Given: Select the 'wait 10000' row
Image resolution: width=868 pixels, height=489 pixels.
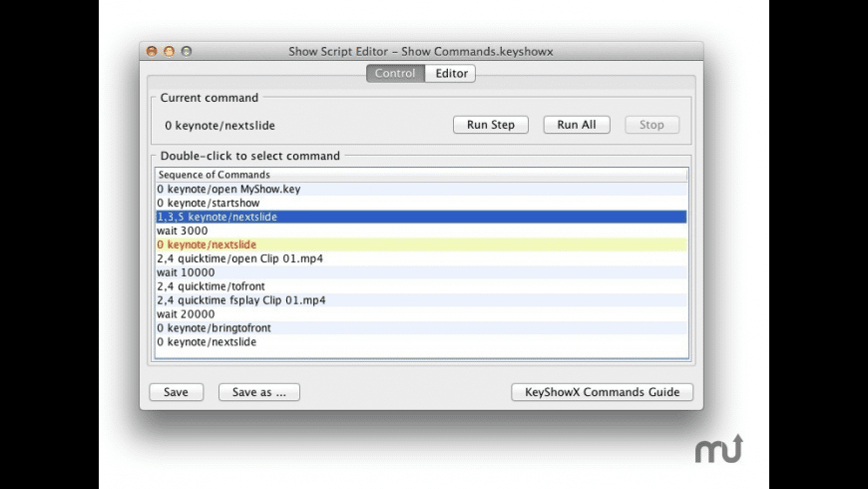Looking at the screenshot, I should (x=421, y=271).
